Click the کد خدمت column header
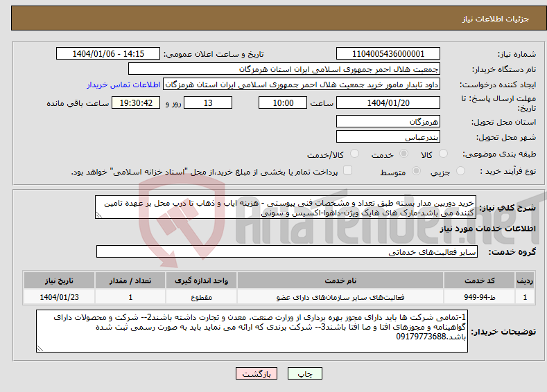Image resolution: width=547 pixels, height=392 pixels. (x=480, y=280)
